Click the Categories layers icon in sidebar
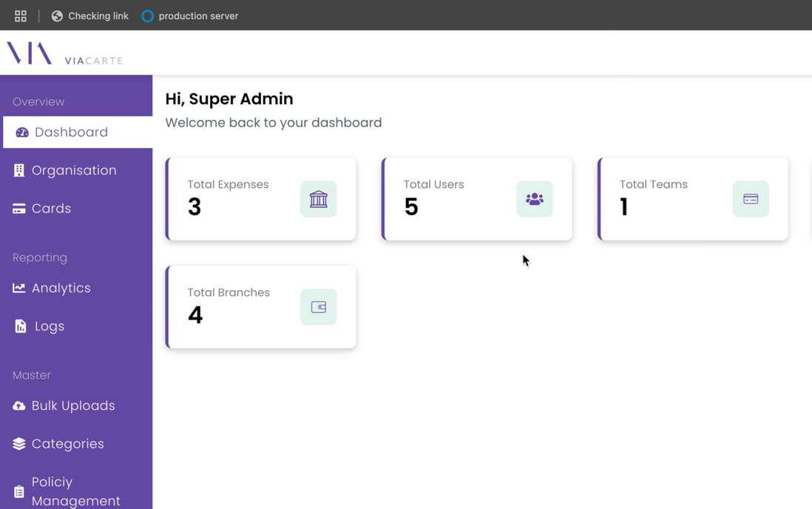This screenshot has width=812, height=509. [x=19, y=444]
